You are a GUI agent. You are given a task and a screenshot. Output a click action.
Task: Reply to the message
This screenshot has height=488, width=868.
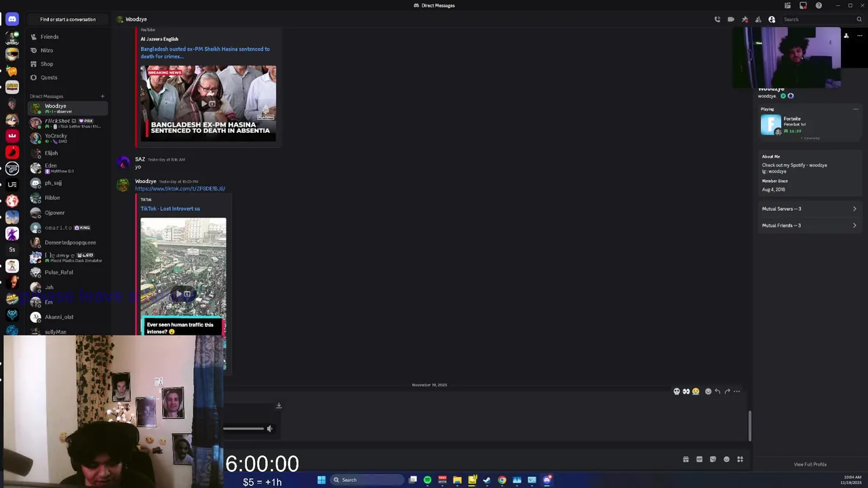click(x=717, y=391)
